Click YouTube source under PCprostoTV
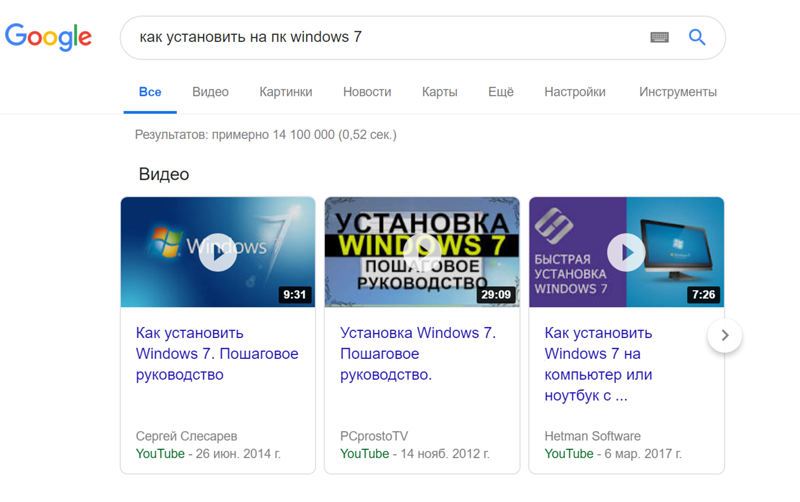This screenshot has height=502, width=800. 364,454
